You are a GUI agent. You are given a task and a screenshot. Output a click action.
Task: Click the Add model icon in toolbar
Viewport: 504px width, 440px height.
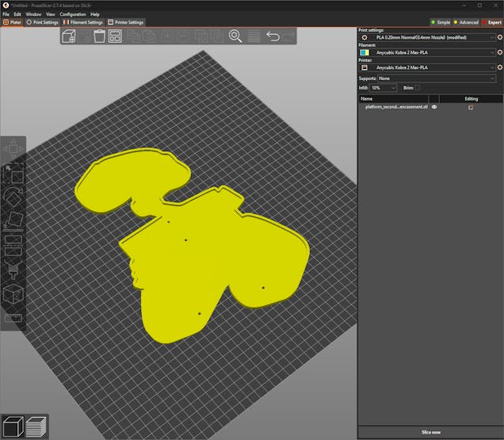[x=69, y=36]
